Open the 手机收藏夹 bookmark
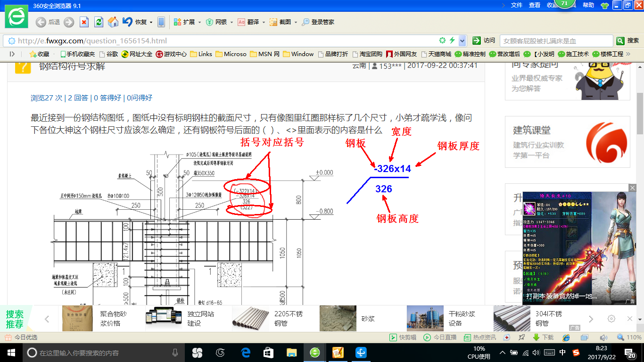This screenshot has height=362, width=644. pyautogui.click(x=77, y=54)
